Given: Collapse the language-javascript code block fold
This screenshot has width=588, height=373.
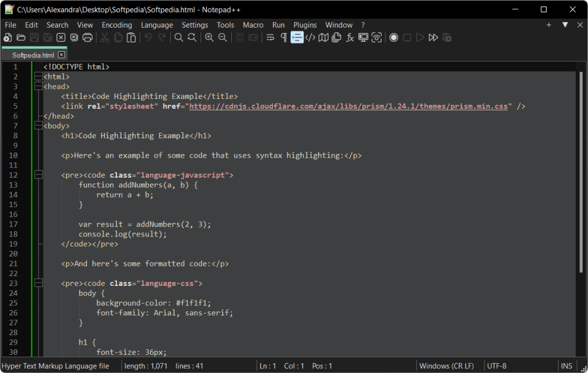Looking at the screenshot, I should pyautogui.click(x=38, y=175).
